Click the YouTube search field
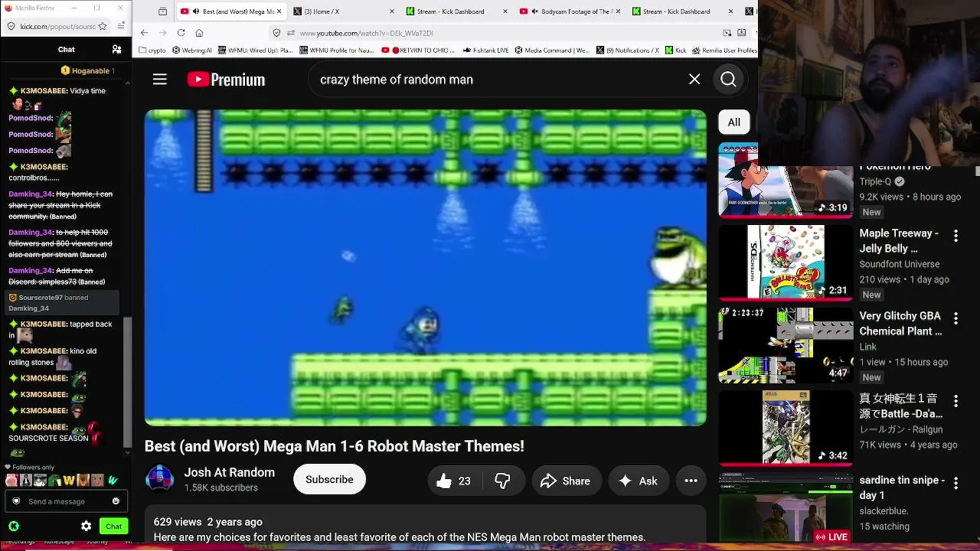980x551 pixels. pyautogui.click(x=498, y=80)
